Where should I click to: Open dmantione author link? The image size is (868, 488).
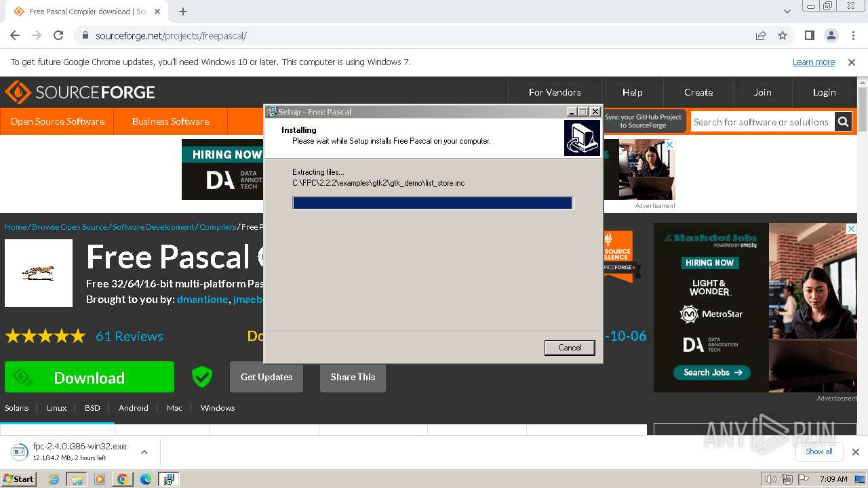coord(202,299)
